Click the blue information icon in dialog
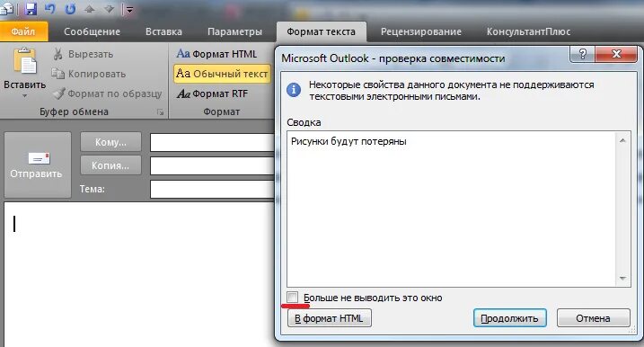 click(294, 90)
